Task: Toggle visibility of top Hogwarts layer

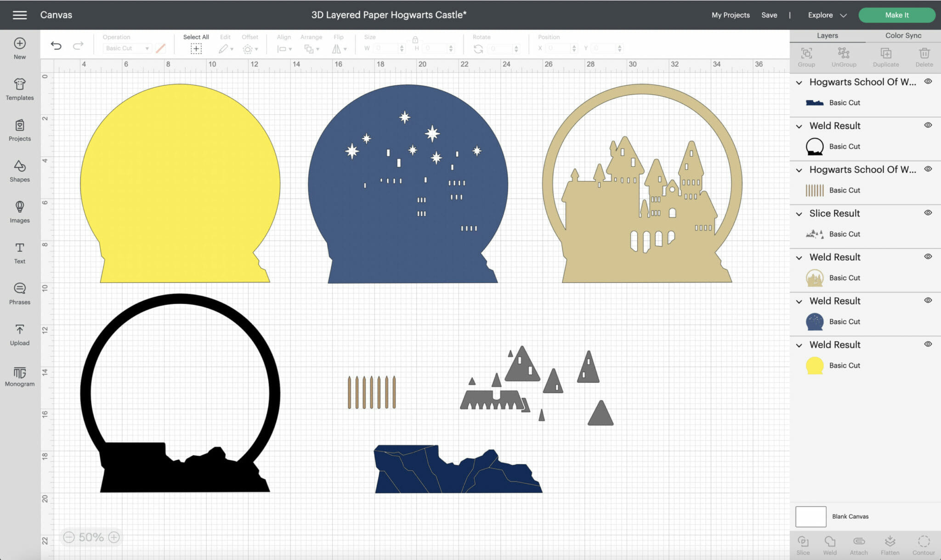Action: click(x=928, y=81)
